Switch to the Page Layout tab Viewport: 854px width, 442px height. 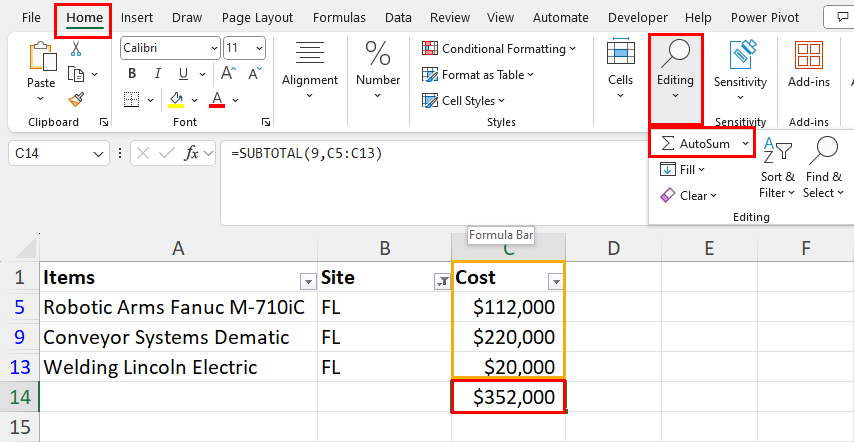[x=257, y=17]
